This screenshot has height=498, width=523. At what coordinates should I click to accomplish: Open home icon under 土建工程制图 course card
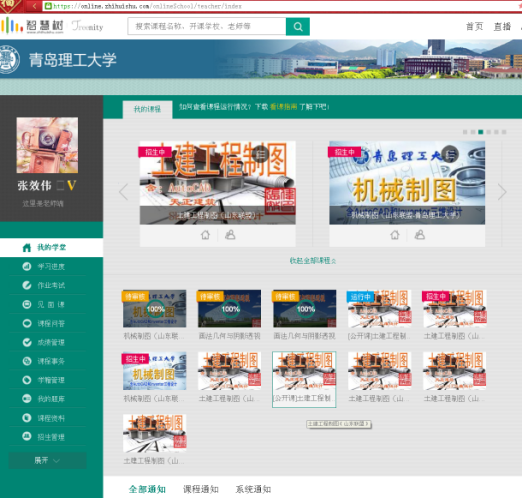coord(205,235)
